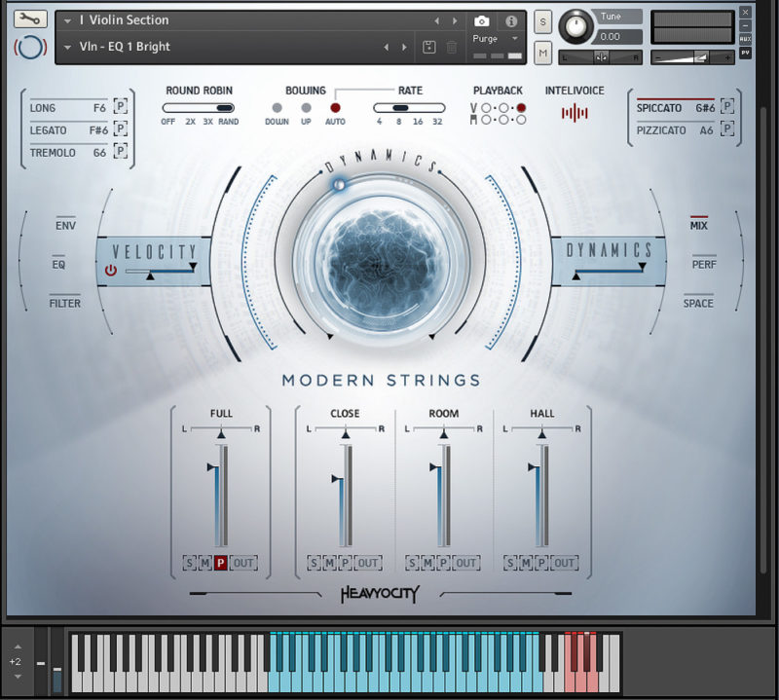This screenshot has width=779, height=700.
Task: Open the instrument info icon
Action: [x=511, y=21]
